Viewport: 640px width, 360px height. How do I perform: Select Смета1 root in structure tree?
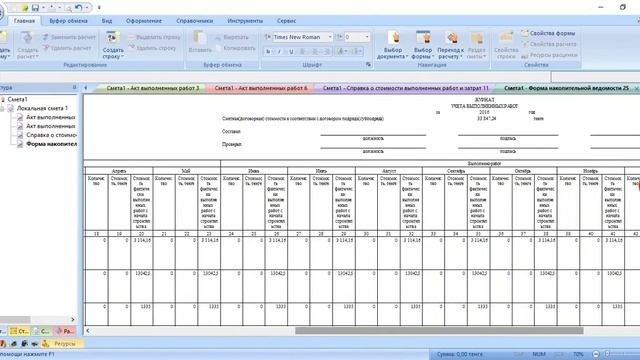[x=18, y=99]
